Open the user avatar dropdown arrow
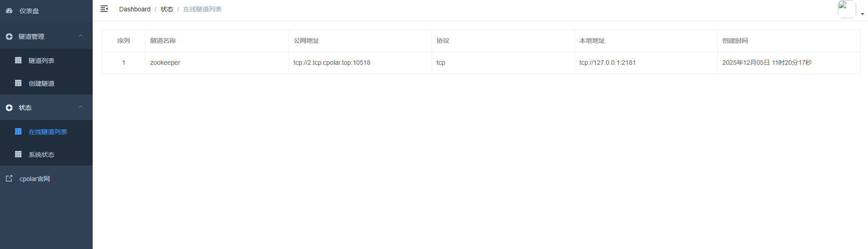Image resolution: width=868 pixels, height=249 pixels. coord(862,14)
